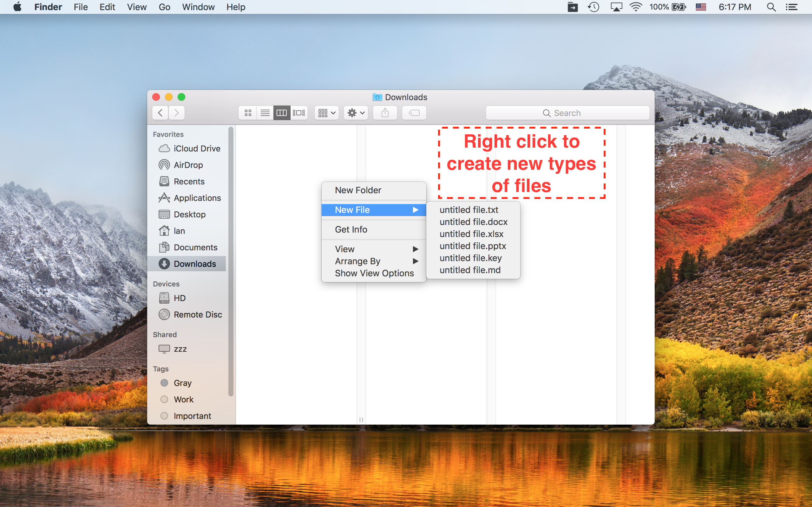The height and width of the screenshot is (507, 812).
Task: Select New Folder from the context menu
Action: tap(358, 190)
